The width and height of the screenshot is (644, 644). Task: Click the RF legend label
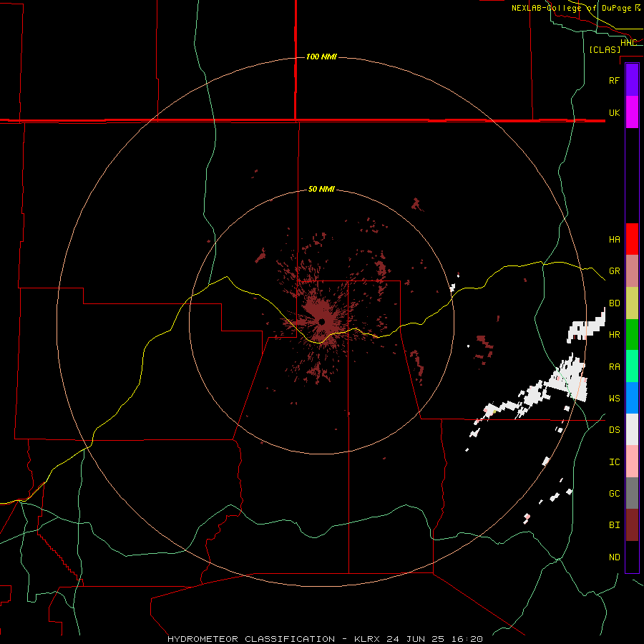point(614,80)
